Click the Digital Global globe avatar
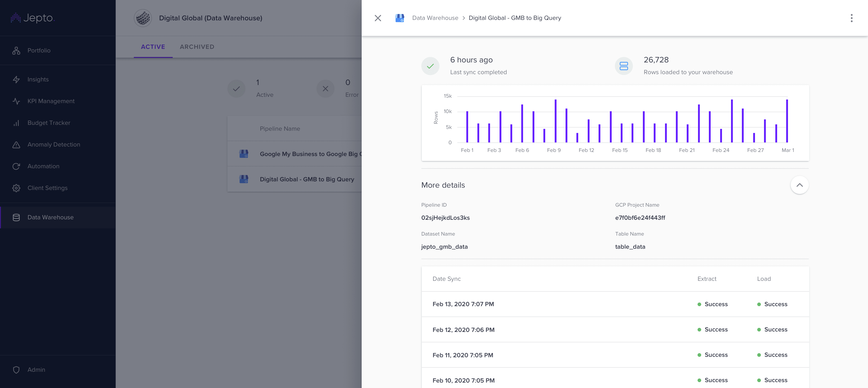 pyautogui.click(x=143, y=18)
